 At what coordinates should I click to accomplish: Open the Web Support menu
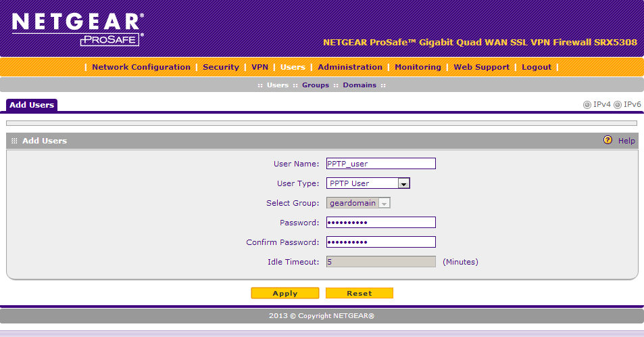[481, 67]
